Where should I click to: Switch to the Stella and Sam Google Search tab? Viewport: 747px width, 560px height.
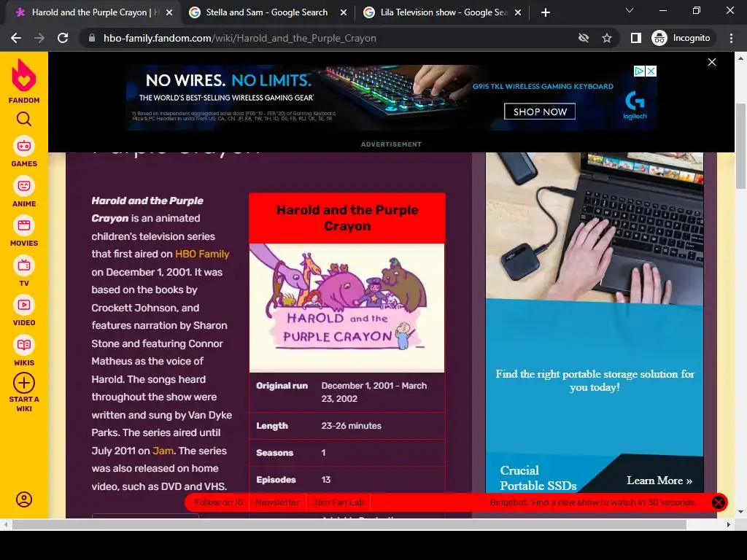[267, 12]
